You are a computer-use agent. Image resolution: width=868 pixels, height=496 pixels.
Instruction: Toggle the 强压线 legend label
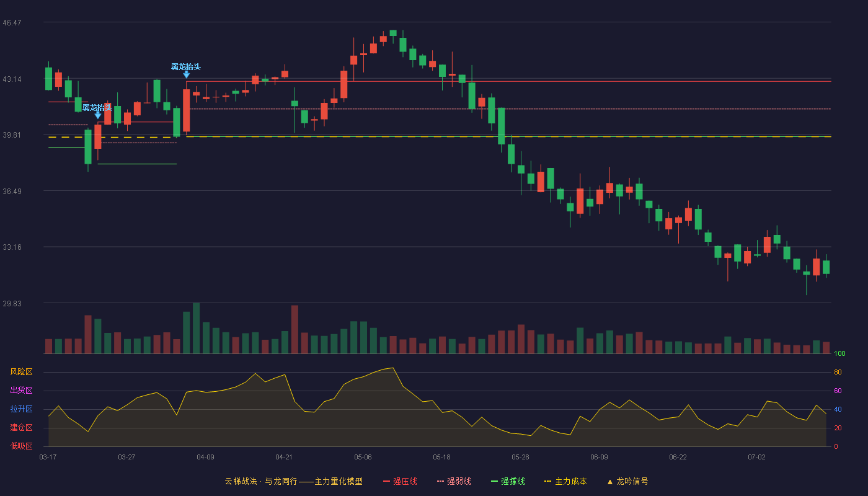tap(405, 481)
